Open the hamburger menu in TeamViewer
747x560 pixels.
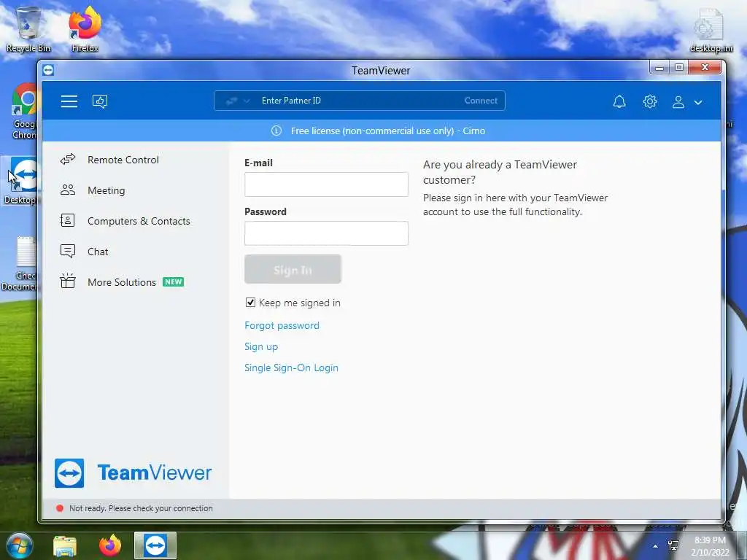point(69,101)
